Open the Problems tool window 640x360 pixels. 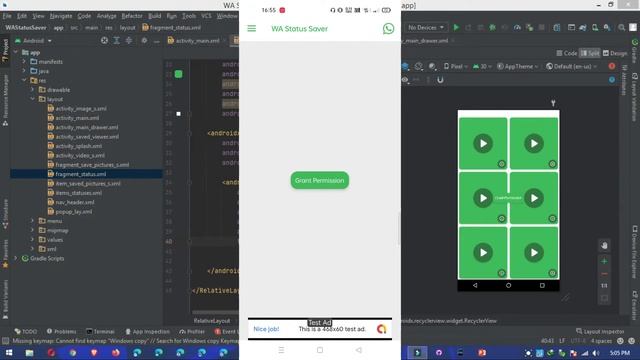pyautogui.click(x=61, y=331)
